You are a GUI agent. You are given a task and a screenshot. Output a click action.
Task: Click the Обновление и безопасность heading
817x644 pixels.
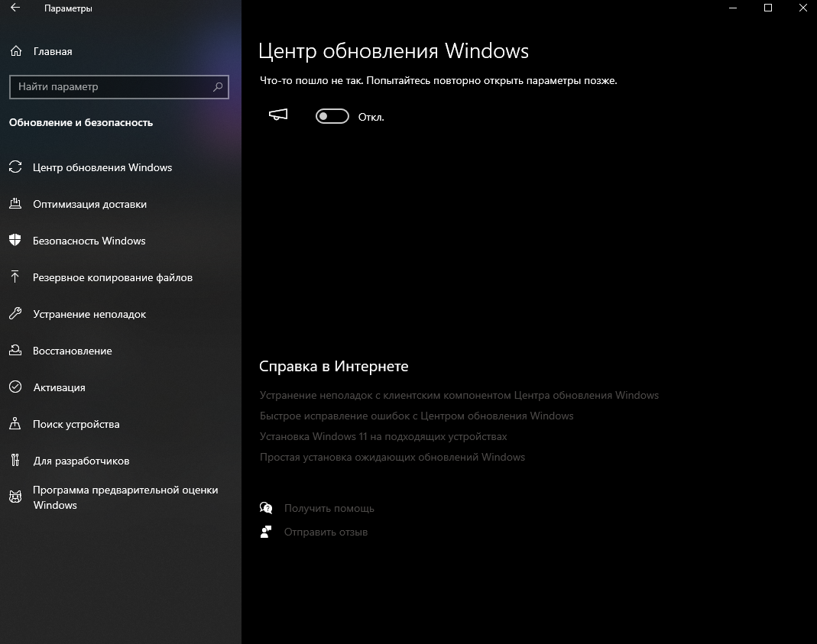81,122
